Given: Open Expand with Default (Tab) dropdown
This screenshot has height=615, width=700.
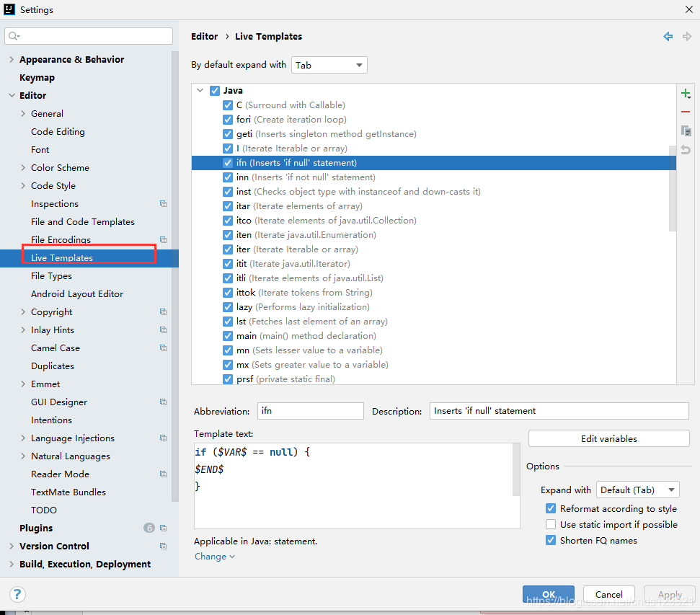Looking at the screenshot, I should tap(637, 490).
